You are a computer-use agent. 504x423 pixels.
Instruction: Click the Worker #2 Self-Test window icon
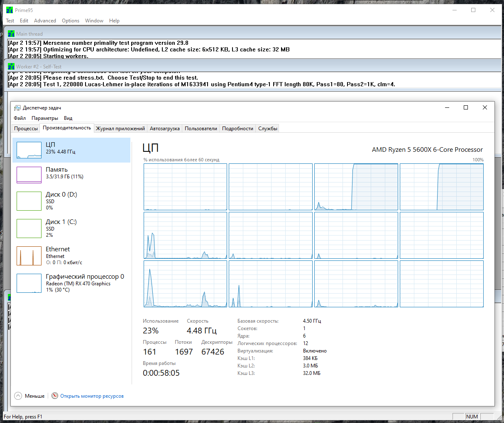(11, 66)
